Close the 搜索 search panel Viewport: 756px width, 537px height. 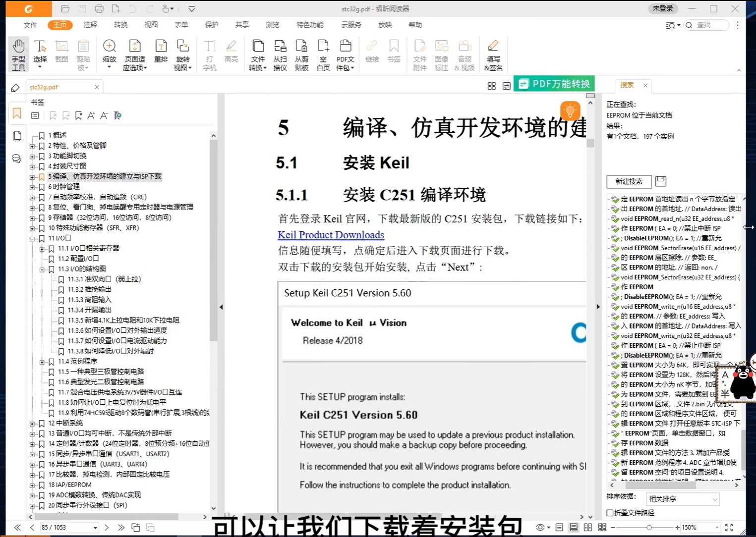pyautogui.click(x=645, y=86)
